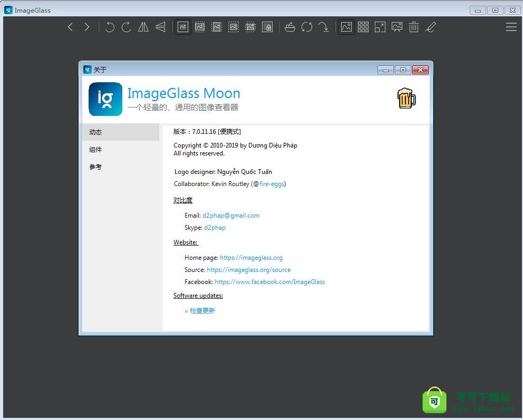The height and width of the screenshot is (420, 523).
Task: Flip the image horizontally
Action: pyautogui.click(x=143, y=27)
